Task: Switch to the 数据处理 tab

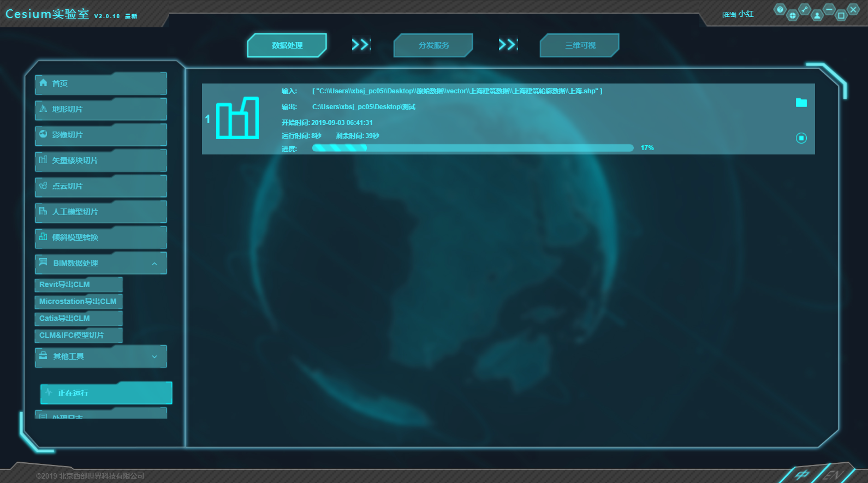Action: coord(287,45)
